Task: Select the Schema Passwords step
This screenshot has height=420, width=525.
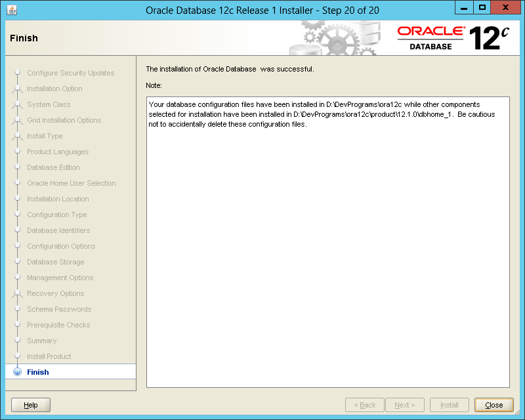Action: pyautogui.click(x=59, y=309)
